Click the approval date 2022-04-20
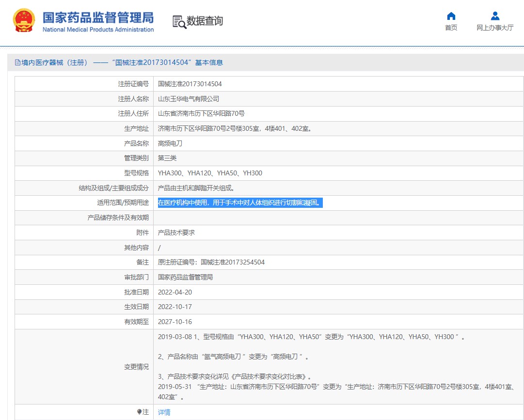This screenshot has height=420, width=524. pyautogui.click(x=175, y=292)
